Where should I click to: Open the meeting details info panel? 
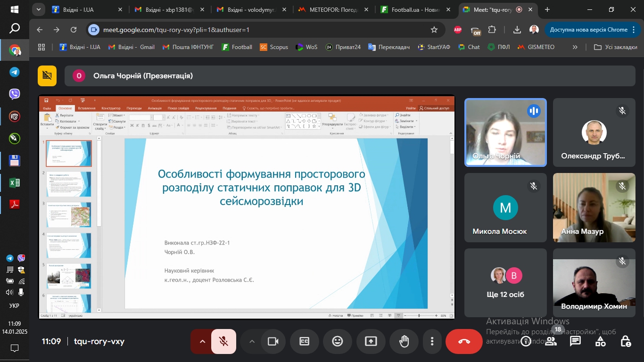526,341
